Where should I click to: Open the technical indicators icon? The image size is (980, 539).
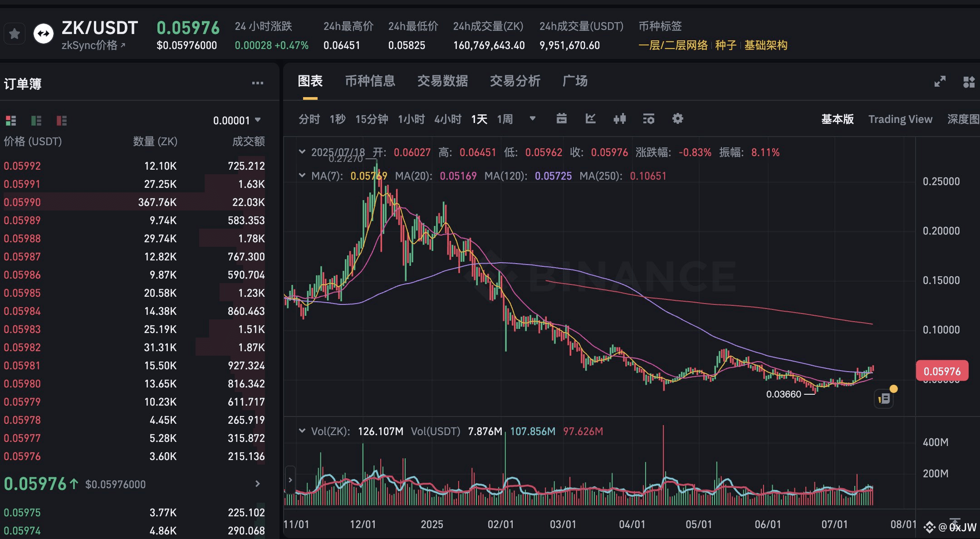[x=649, y=119]
